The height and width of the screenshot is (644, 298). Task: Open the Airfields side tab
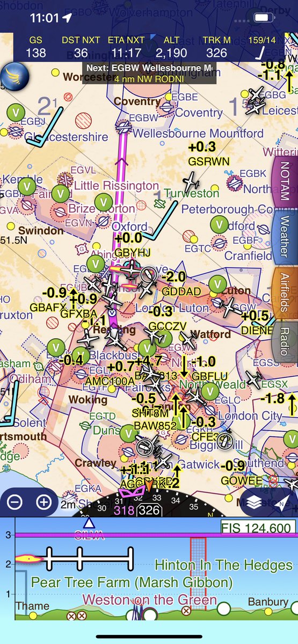click(285, 292)
